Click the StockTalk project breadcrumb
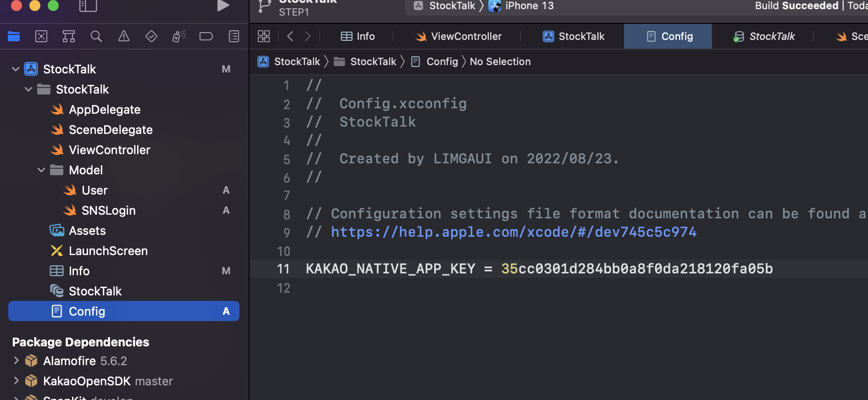Viewport: 868px width, 400px height. tap(289, 61)
